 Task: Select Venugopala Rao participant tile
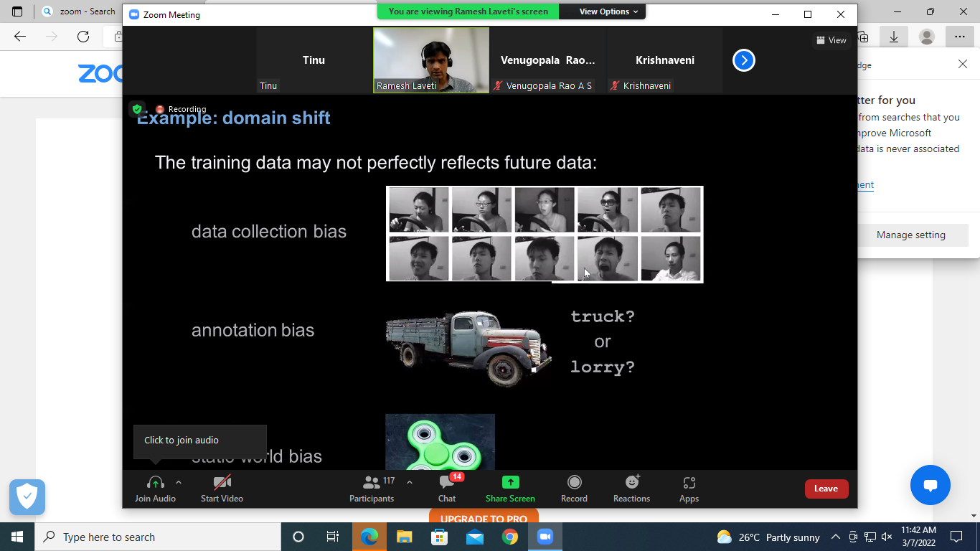[x=548, y=60]
